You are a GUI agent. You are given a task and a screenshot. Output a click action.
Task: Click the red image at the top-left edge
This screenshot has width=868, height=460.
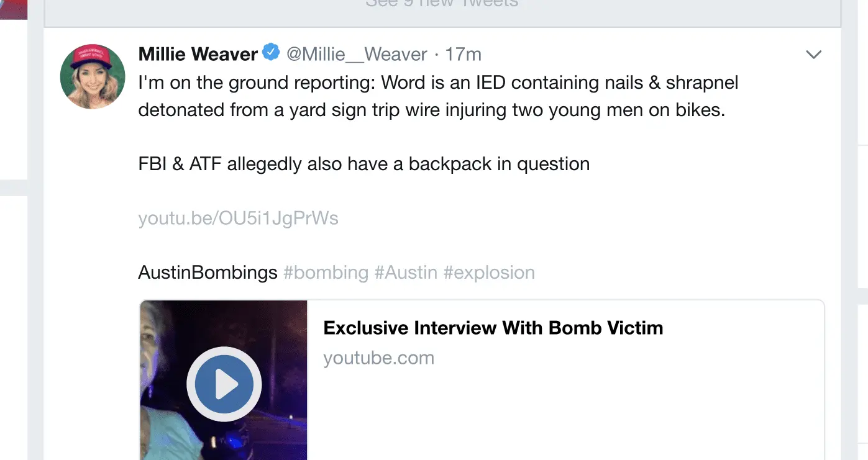coord(14,9)
